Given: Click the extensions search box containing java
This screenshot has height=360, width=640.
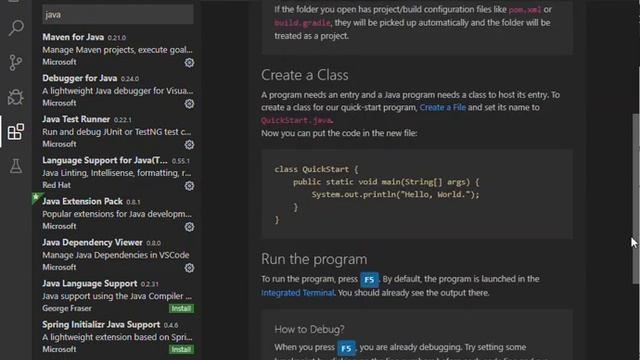Looking at the screenshot, I should (118, 15).
